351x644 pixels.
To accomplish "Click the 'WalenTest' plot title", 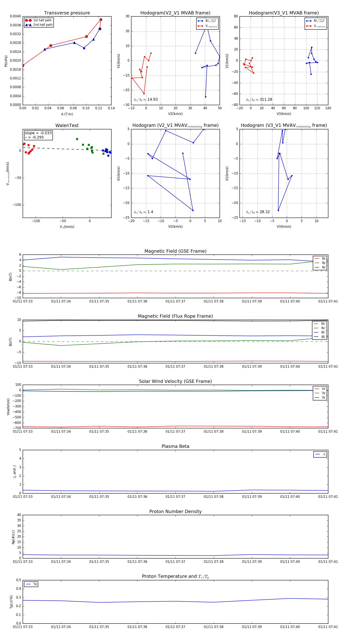I will (67, 125).
